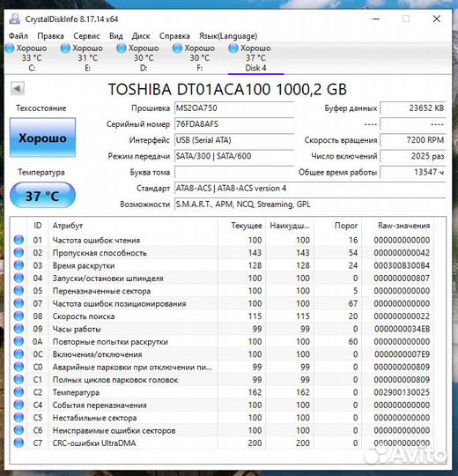Click status orb for CRC-ошибки UltraDMA

[18, 443]
